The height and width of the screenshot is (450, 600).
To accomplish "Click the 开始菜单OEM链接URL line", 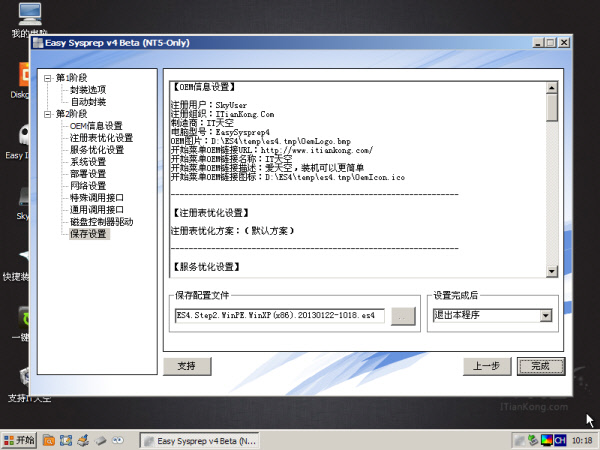I will coord(272,150).
